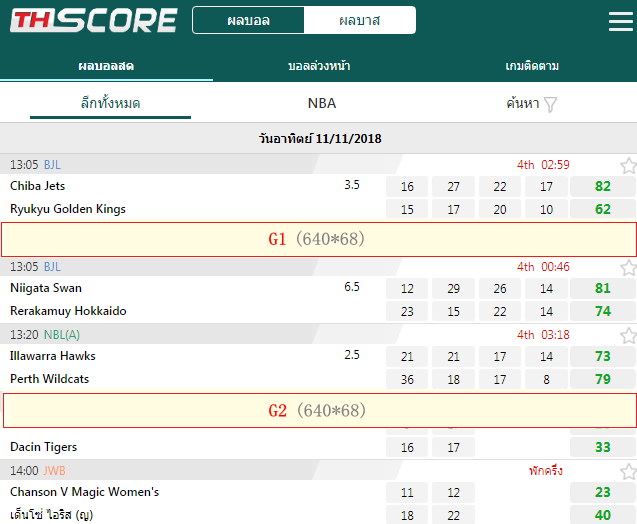Click the G1 ad banner

319,239
